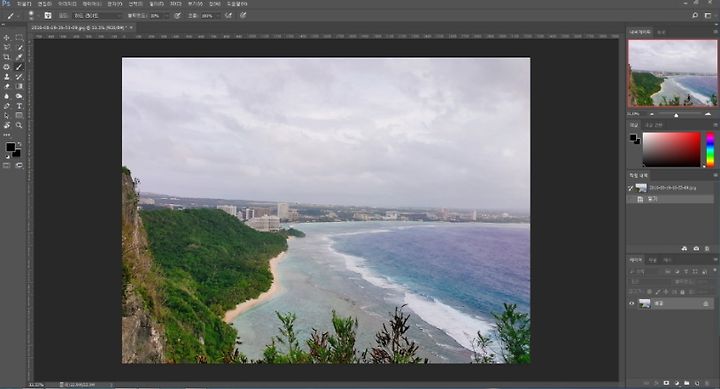Click the Search icon at top right
Viewport: 720px width, 389px height.
pyautogui.click(x=695, y=15)
